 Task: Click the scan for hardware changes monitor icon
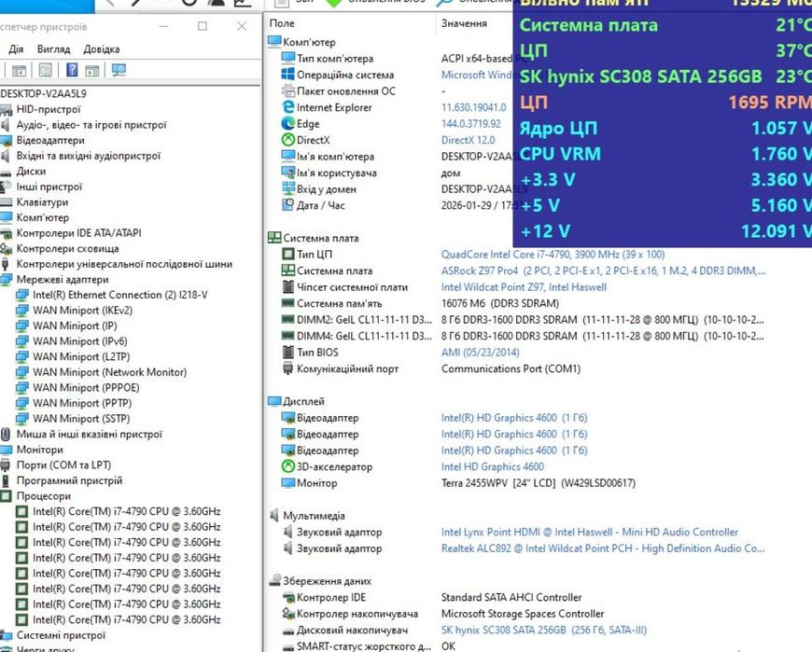point(119,70)
